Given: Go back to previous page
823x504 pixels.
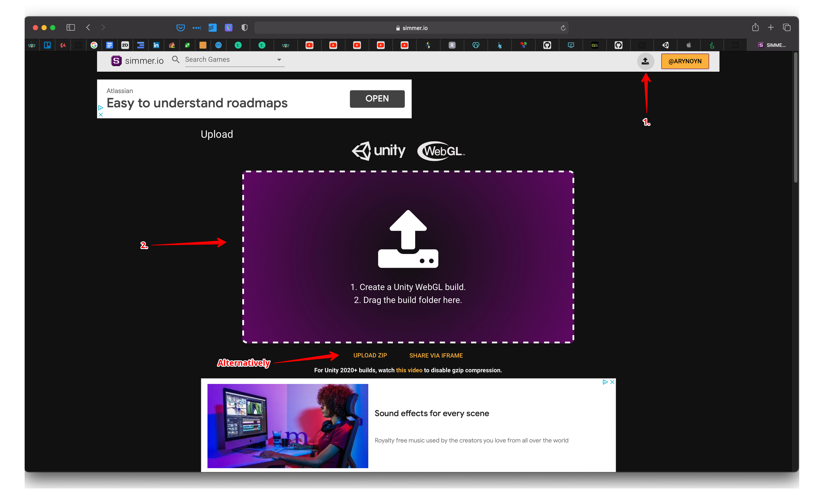Looking at the screenshot, I should pyautogui.click(x=88, y=27).
